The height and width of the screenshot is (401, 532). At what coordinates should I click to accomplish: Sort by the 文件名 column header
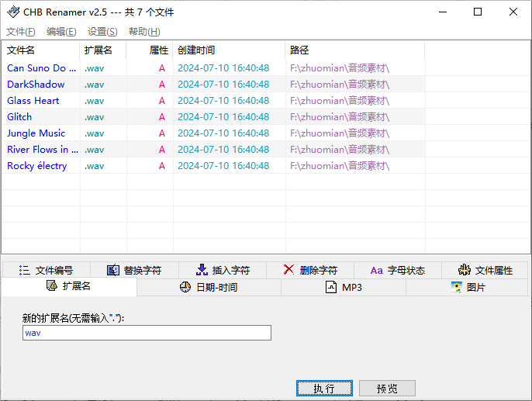[x=40, y=50]
